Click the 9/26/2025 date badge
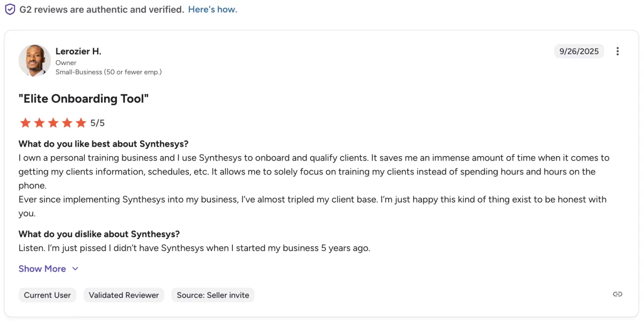This screenshot has height=321, width=644. pos(579,52)
